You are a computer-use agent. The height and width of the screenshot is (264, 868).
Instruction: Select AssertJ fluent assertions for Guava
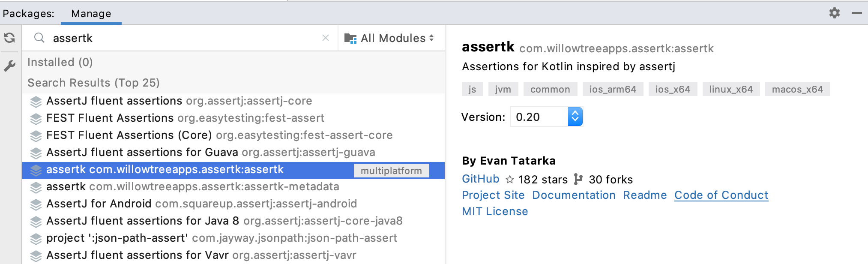point(233,153)
